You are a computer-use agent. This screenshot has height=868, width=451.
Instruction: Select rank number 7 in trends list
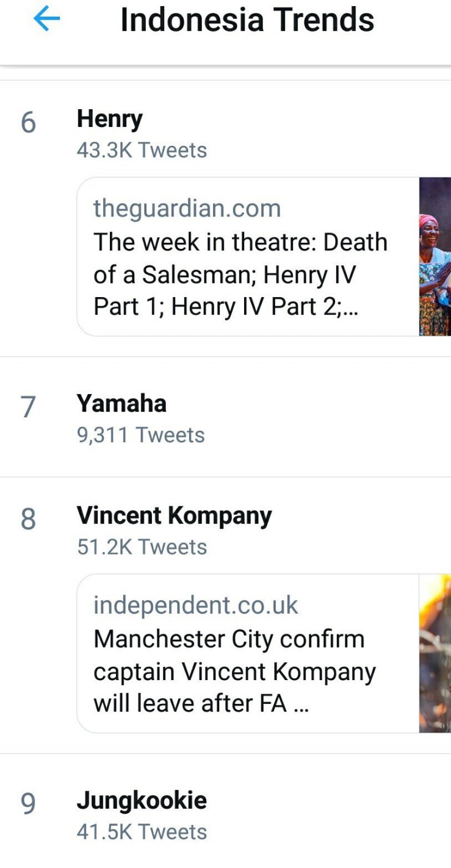coord(28,407)
